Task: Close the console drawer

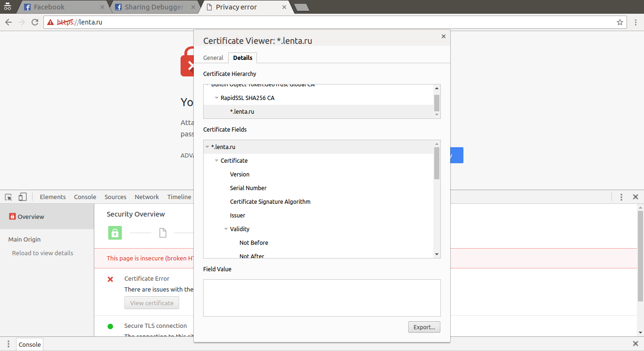Action: tap(636, 344)
